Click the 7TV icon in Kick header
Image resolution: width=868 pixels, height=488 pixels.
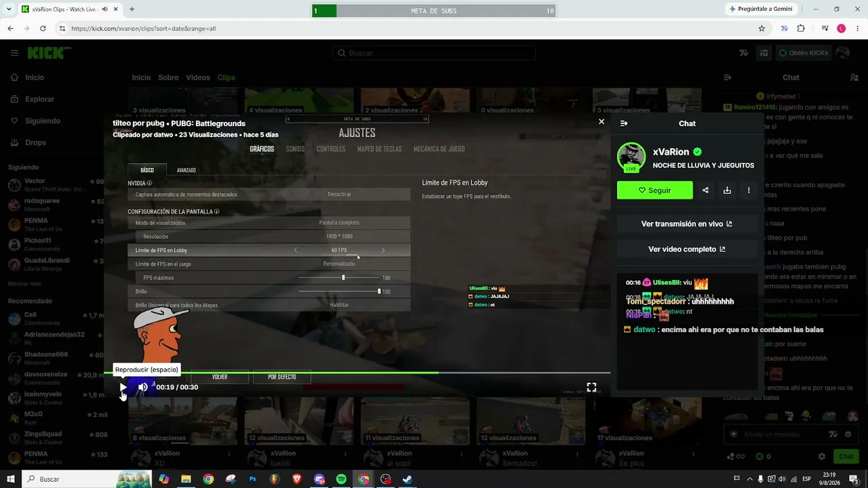pos(744,53)
